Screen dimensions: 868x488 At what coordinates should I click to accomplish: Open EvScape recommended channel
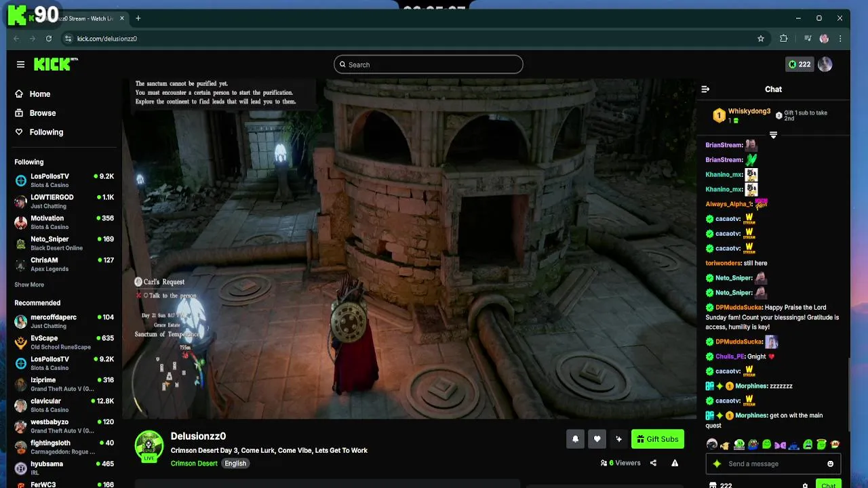coord(64,342)
